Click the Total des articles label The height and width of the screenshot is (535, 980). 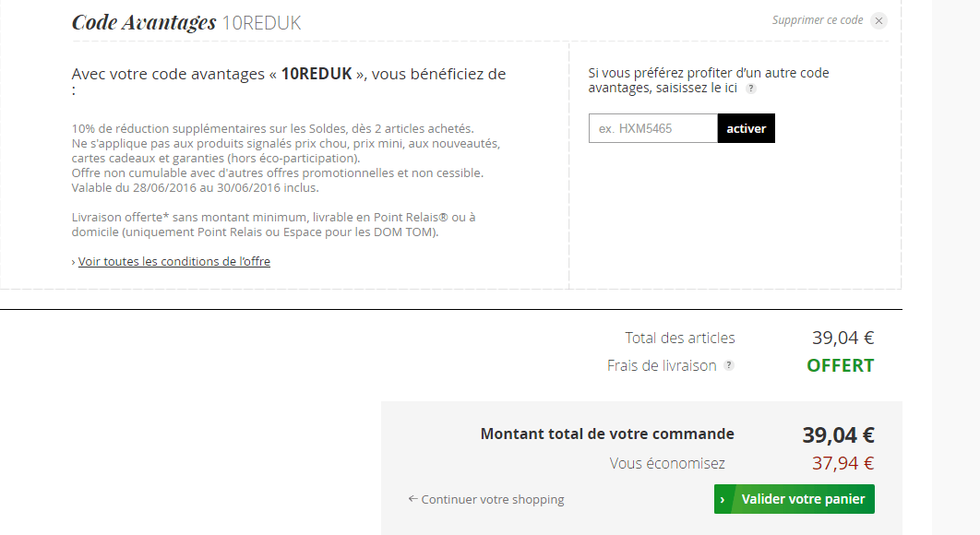[680, 338]
